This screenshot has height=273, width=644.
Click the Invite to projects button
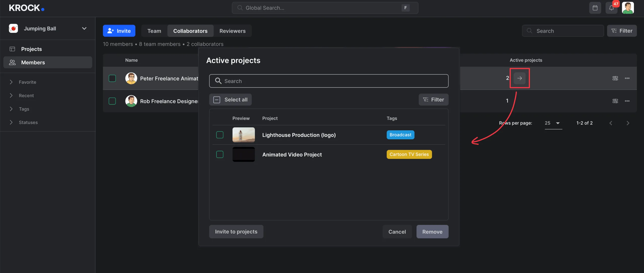(236, 231)
